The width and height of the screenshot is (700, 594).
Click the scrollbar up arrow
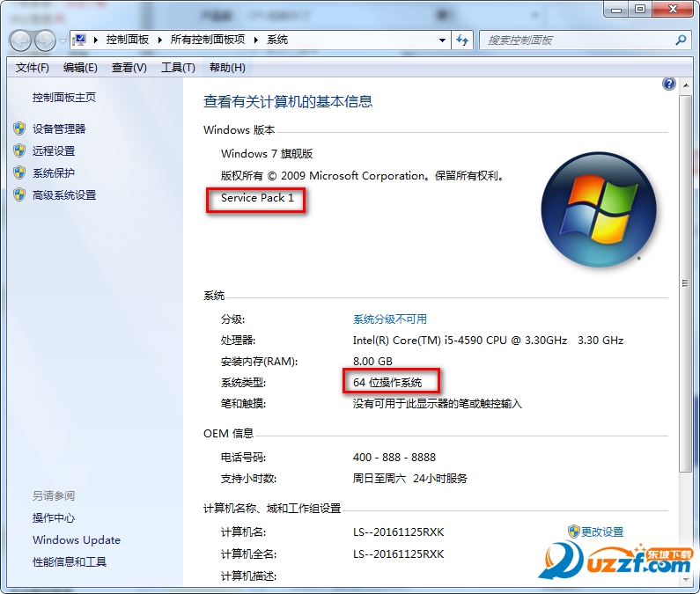tap(686, 85)
